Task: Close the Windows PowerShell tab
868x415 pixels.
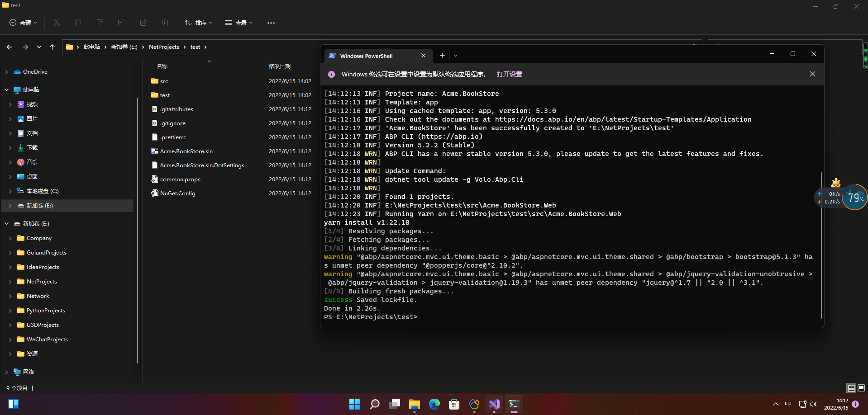Action: point(423,56)
